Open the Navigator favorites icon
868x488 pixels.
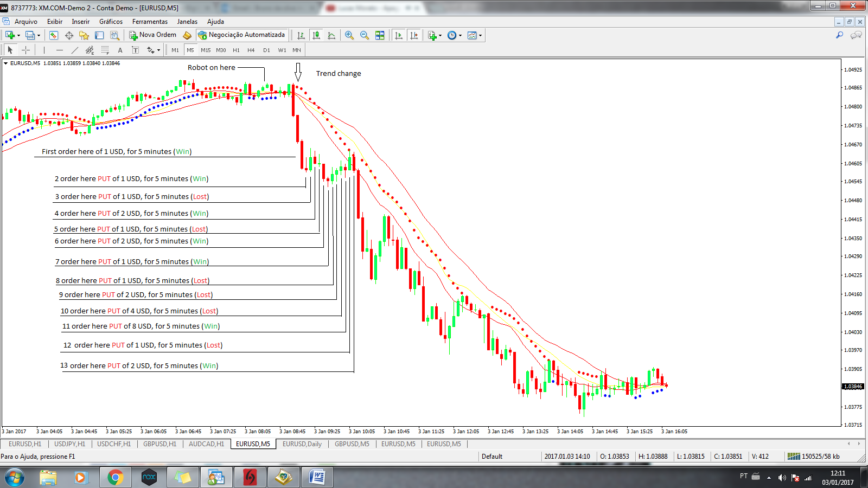84,35
